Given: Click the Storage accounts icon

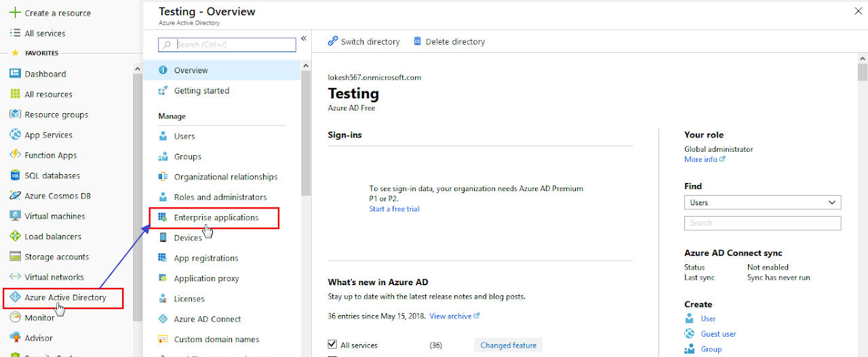Looking at the screenshot, I should click(15, 257).
